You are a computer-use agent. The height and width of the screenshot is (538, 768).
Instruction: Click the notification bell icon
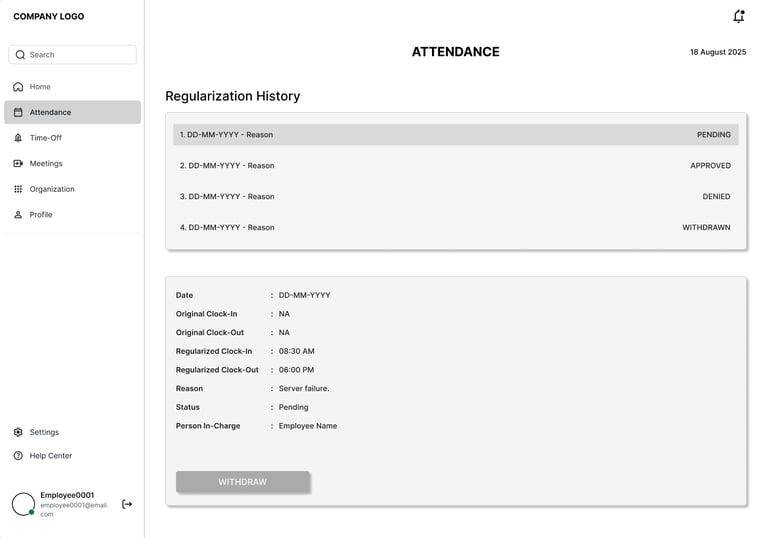click(x=739, y=17)
